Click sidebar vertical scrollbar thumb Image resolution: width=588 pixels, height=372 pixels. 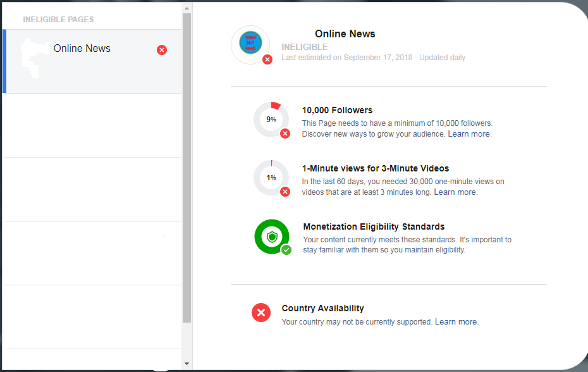tap(187, 168)
